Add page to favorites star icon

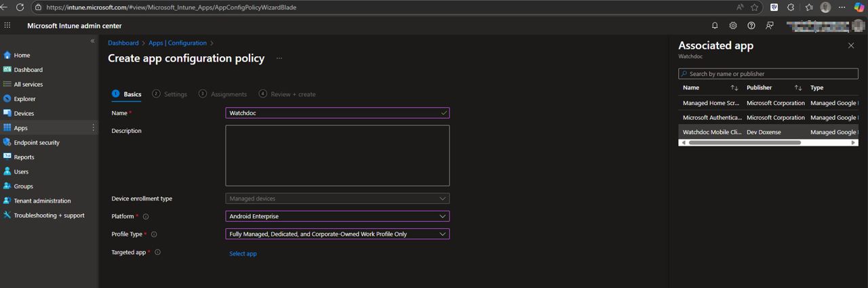pos(755,7)
